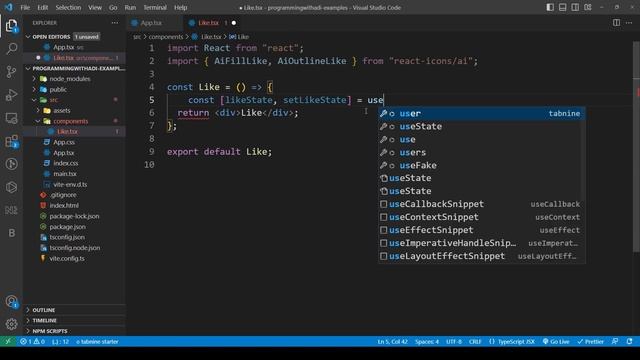Expand the NPM Scripts section
This screenshot has height=360, width=640.
pos(75,331)
